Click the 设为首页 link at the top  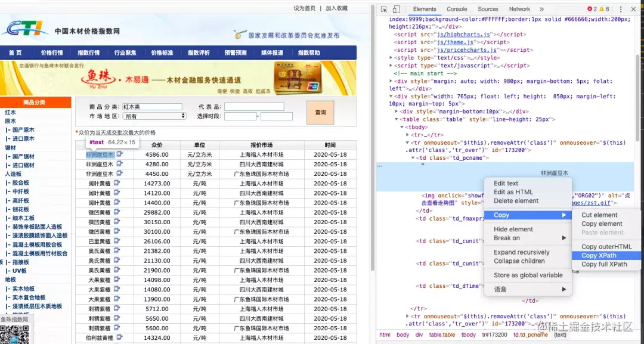[x=304, y=8]
